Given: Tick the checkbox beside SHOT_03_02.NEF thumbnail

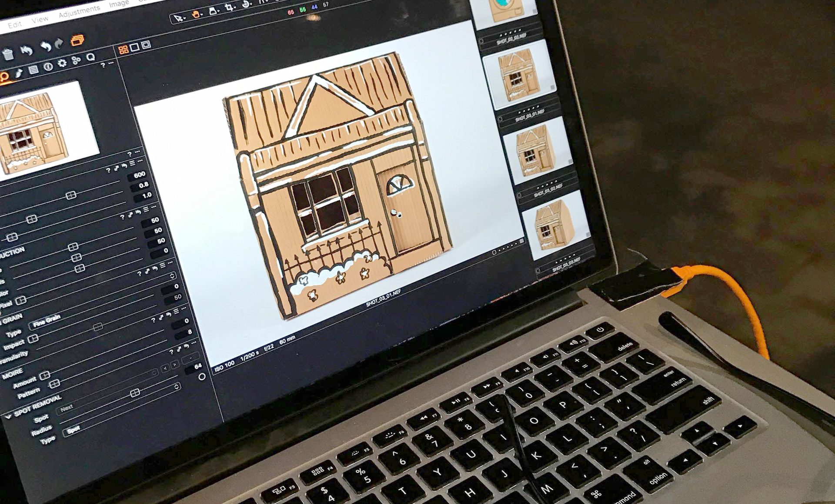Looking at the screenshot, I should [x=519, y=196].
